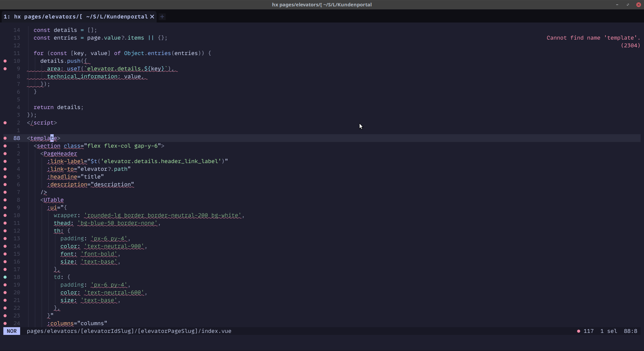The height and width of the screenshot is (351, 644).
Task: Click on 'const details = [];' line
Action: click(65, 30)
